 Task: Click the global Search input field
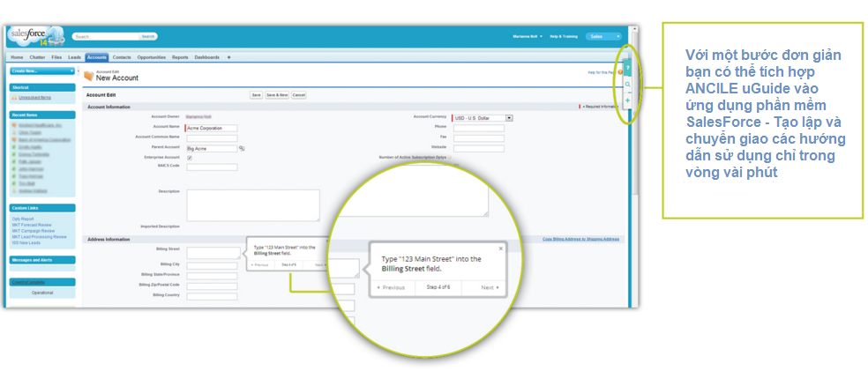pos(105,36)
